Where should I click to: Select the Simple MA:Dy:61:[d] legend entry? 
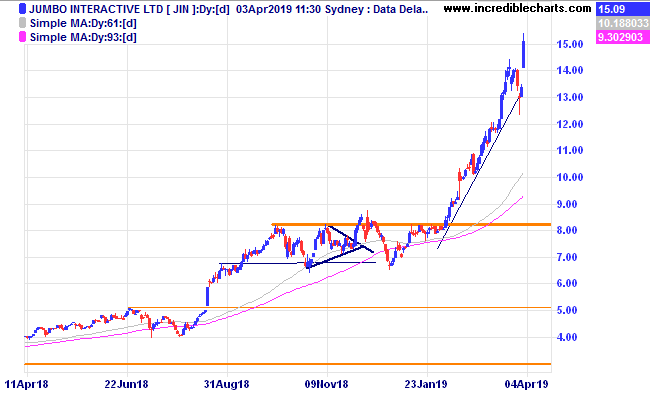83,23
